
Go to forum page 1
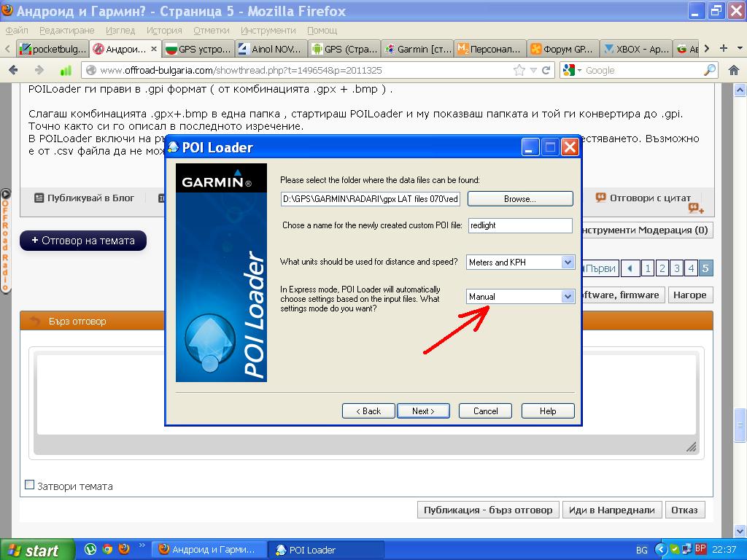(x=648, y=268)
